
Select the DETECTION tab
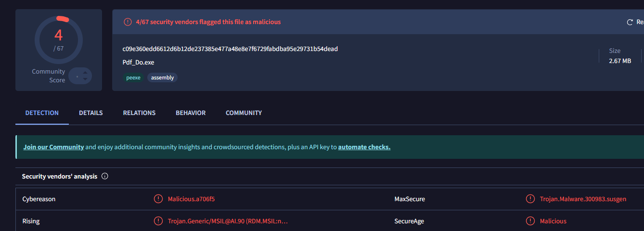42,113
